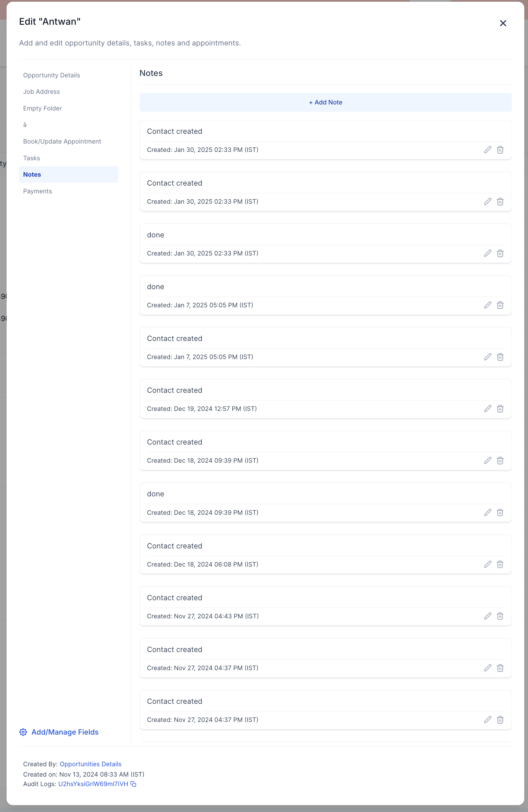Delete the Nov 27, 2024 04:43 PM note
The width and height of the screenshot is (528, 812).
pos(500,616)
